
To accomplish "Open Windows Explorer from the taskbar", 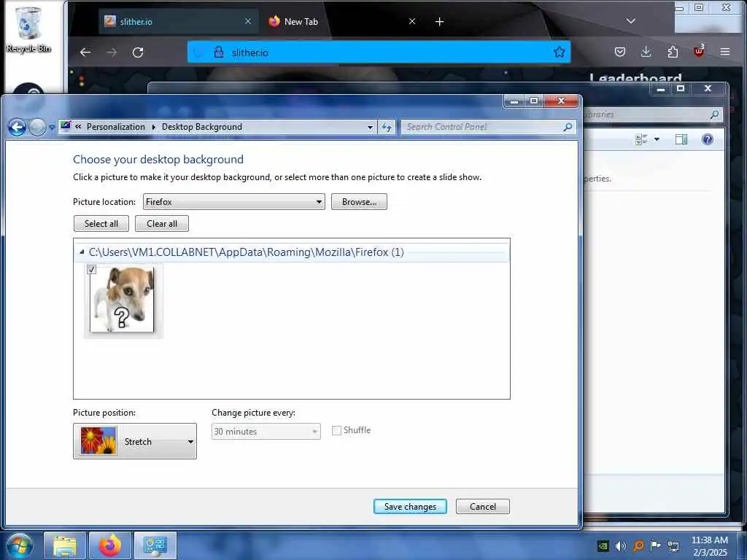I will point(65,545).
